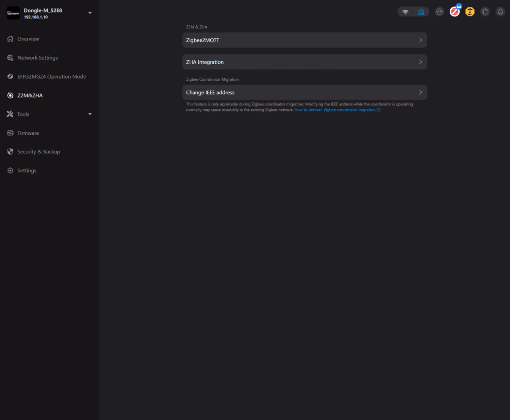Expand ZHA Integration row chevron
510x420 pixels.
coord(420,62)
